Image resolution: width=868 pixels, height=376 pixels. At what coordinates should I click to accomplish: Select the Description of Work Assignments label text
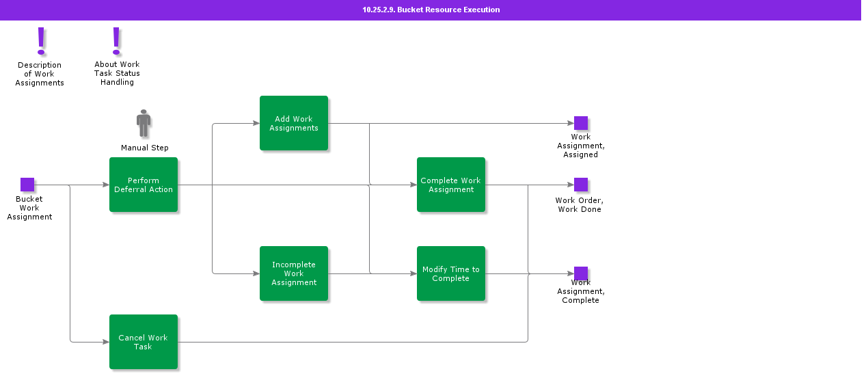[x=40, y=74]
